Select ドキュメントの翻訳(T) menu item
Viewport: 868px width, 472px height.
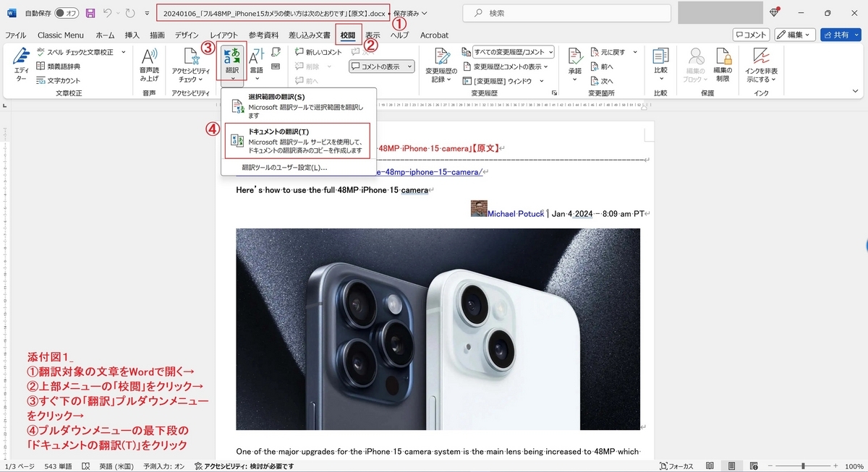[299, 141]
